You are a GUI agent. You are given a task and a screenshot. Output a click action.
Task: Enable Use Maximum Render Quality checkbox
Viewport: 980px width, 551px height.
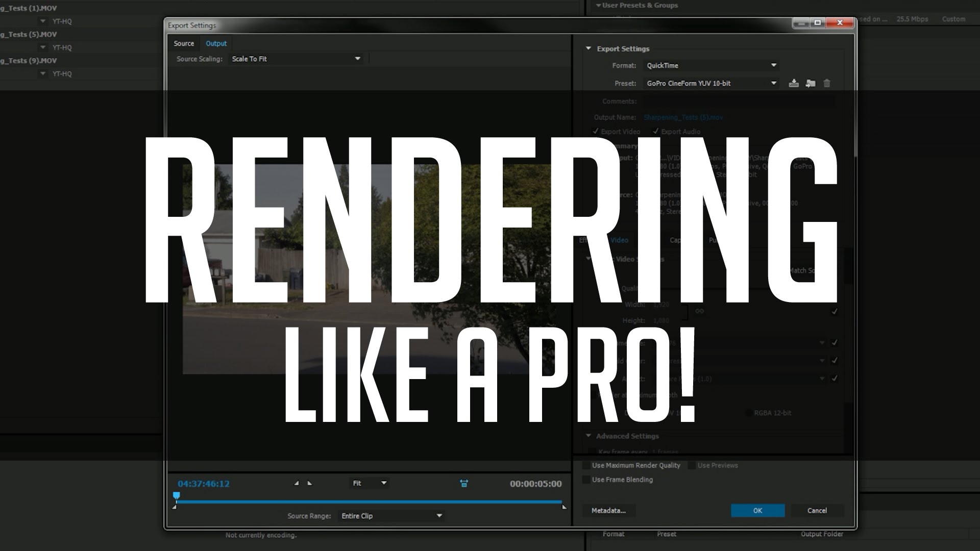coord(586,465)
